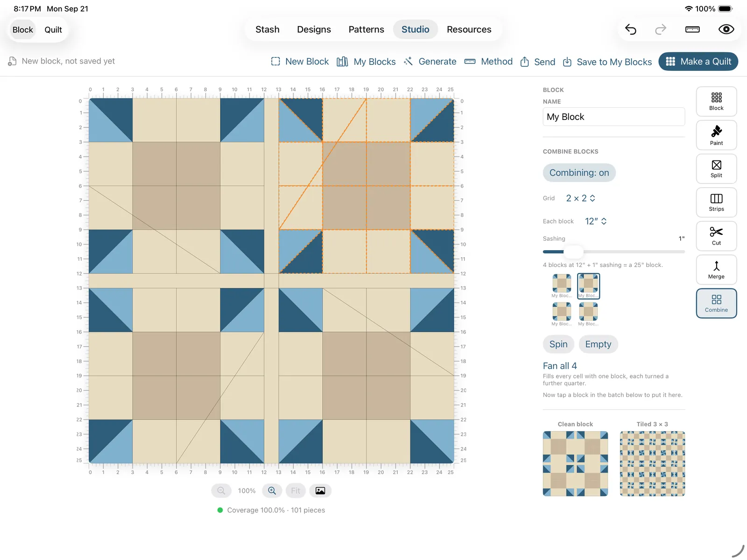Viewport: 747px width, 560px height.
Task: Zoom out with magnifier minus icon
Action: point(221,490)
